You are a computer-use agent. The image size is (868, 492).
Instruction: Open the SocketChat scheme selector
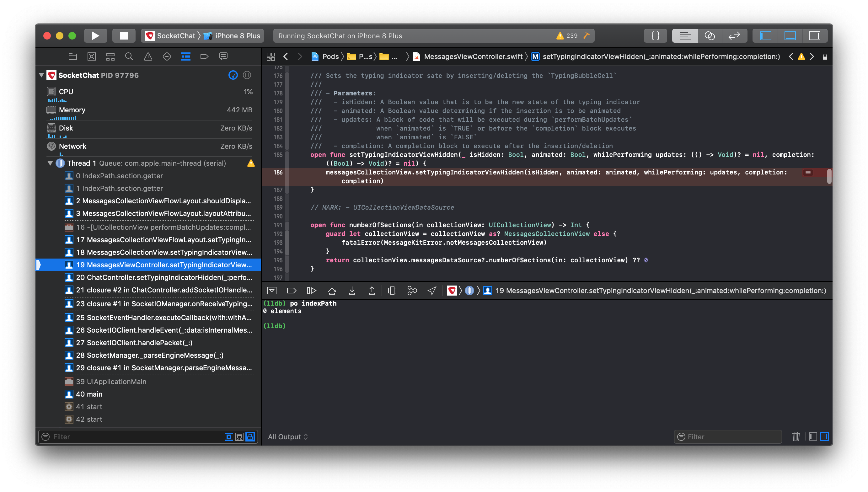pyautogui.click(x=170, y=36)
